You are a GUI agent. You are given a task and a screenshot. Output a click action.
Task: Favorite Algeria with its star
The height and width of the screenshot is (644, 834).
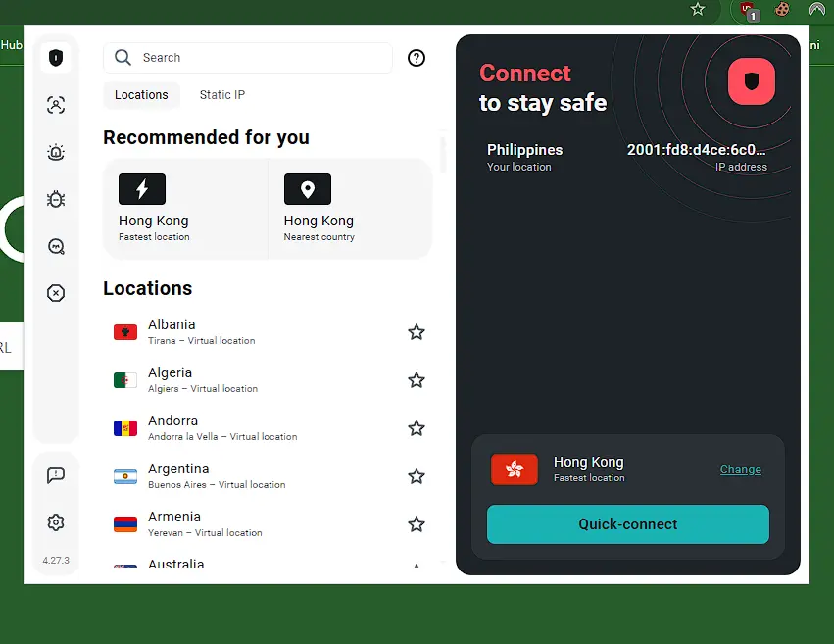pos(416,380)
